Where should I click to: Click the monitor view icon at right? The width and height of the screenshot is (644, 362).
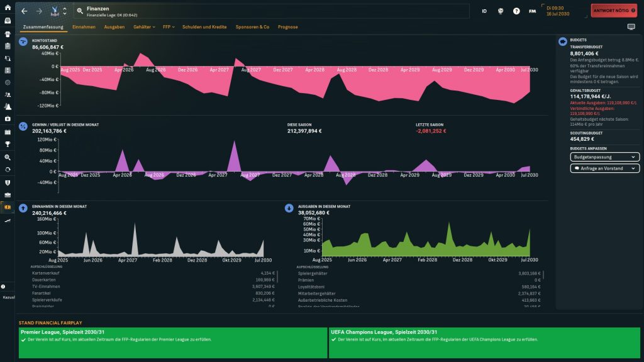[x=631, y=27]
